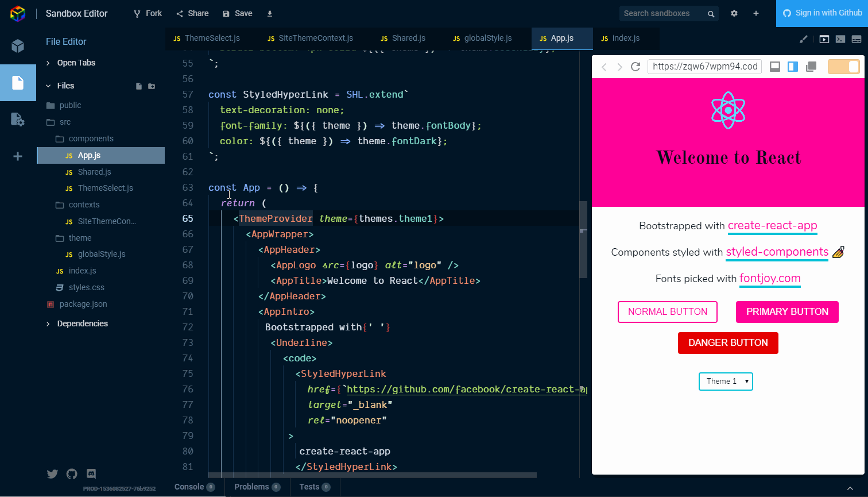Image resolution: width=868 pixels, height=497 pixels.
Task: Click the DANGER BUTTON in the preview
Action: click(x=728, y=343)
